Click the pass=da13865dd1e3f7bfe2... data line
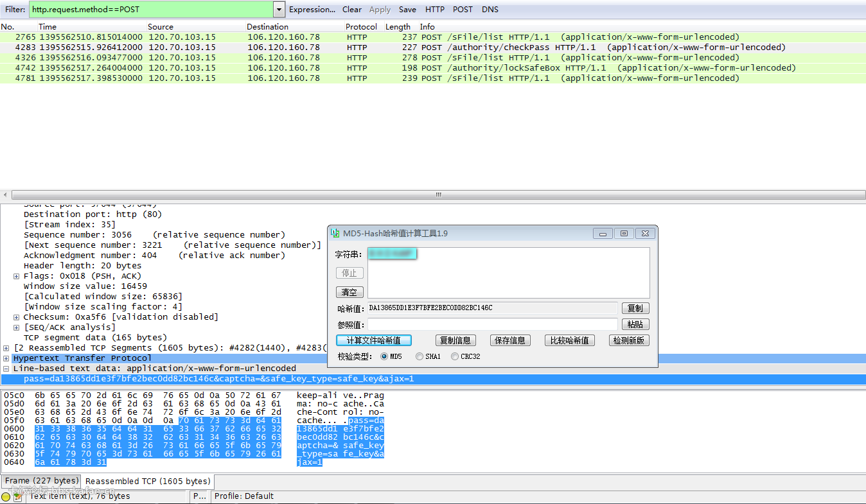The image size is (866, 504). click(x=218, y=379)
